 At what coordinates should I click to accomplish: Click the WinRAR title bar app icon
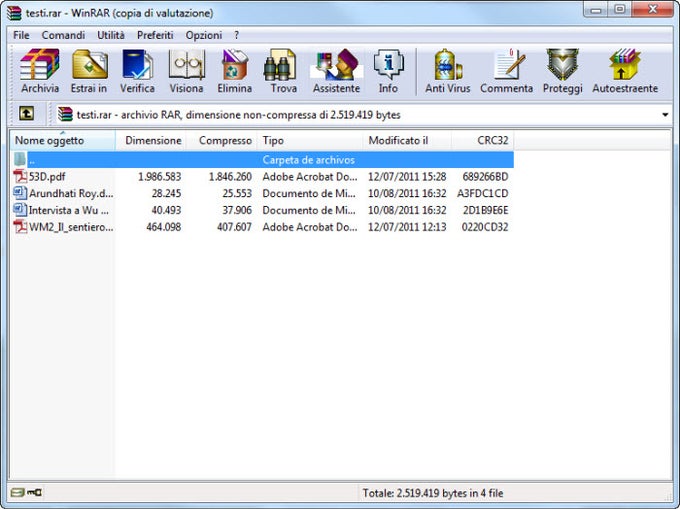pyautogui.click(x=14, y=13)
